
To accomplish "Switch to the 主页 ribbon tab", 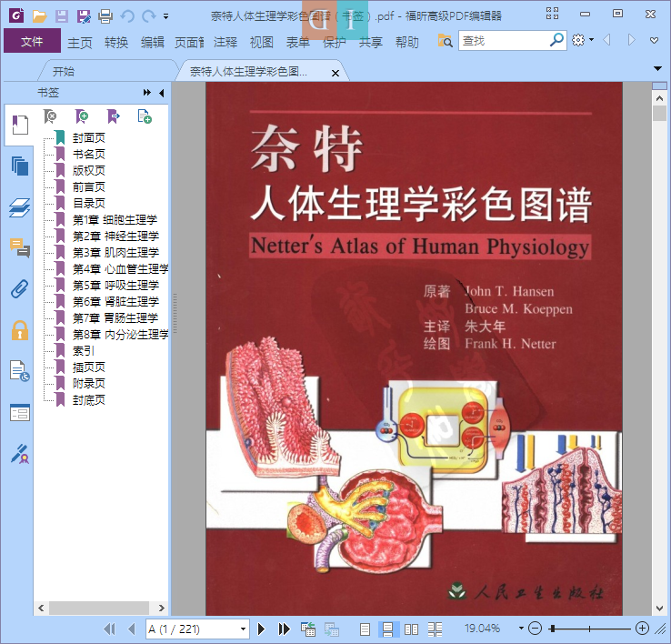I will point(80,43).
